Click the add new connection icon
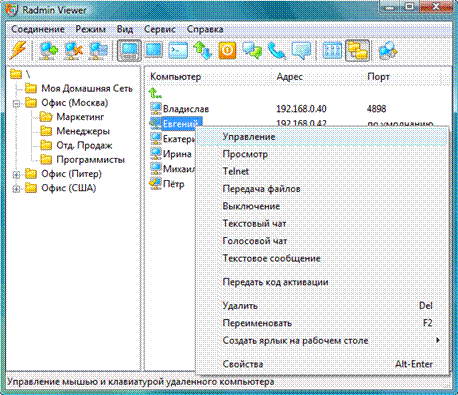 pos(48,51)
